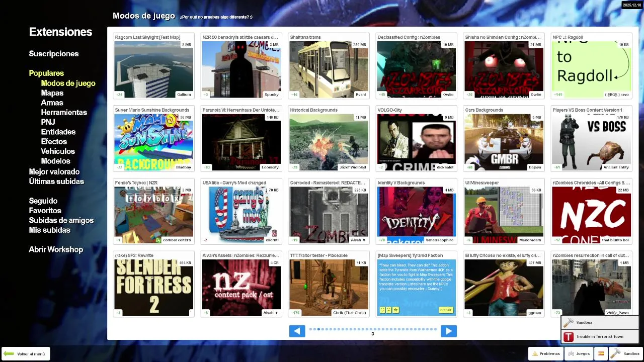
Task: Open the UI Minesweeper addon
Action: [x=504, y=212]
